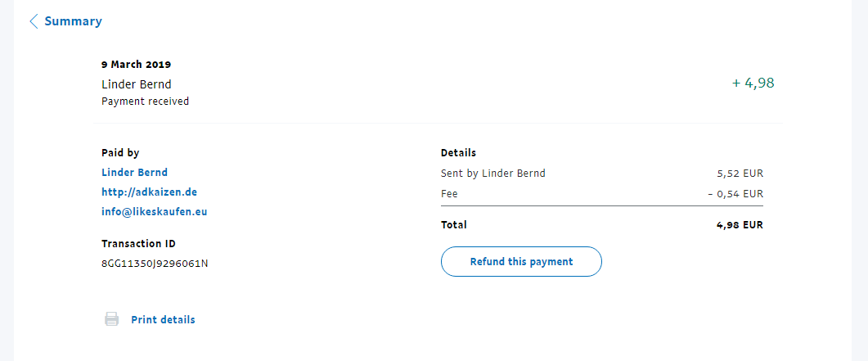Click the Linder Bernd name in header
This screenshot has height=361, width=868.
tap(136, 83)
